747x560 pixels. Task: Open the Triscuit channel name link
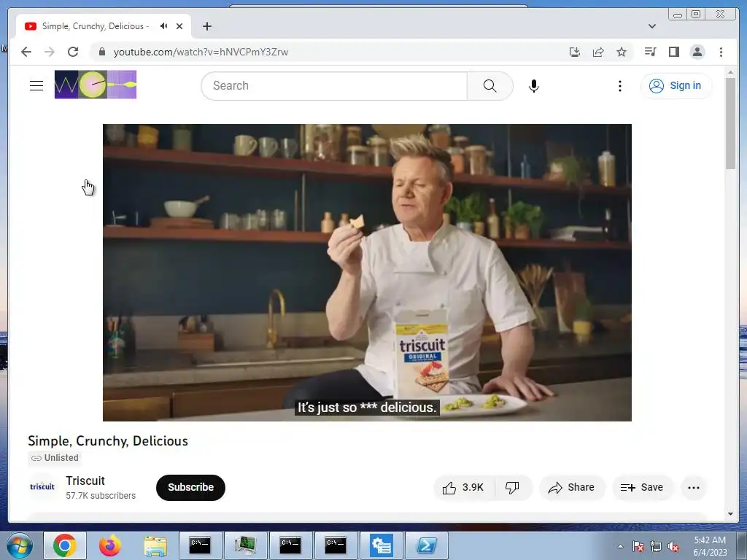[x=85, y=481]
